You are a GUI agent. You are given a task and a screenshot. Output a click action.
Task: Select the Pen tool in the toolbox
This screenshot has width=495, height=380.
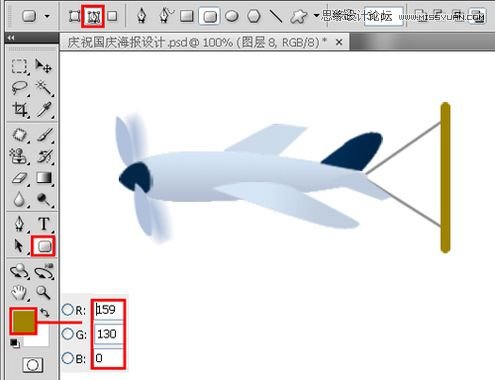[19, 224]
